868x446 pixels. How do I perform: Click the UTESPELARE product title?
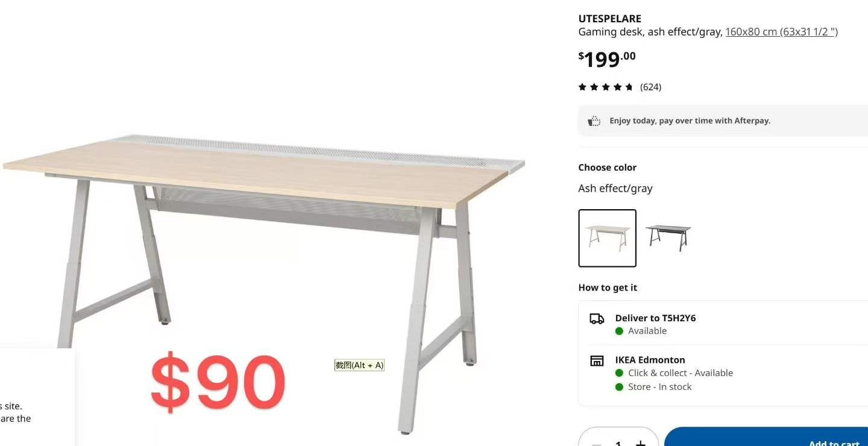click(609, 19)
